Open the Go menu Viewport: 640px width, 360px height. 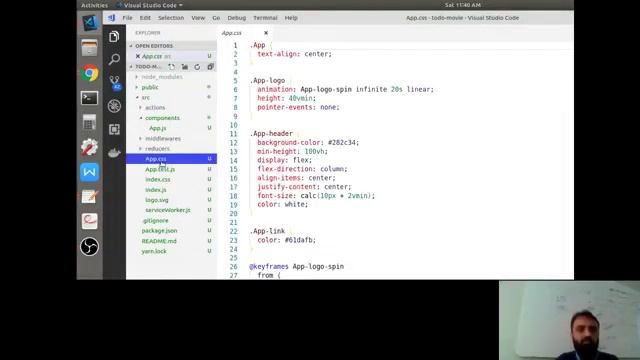[x=216, y=18]
